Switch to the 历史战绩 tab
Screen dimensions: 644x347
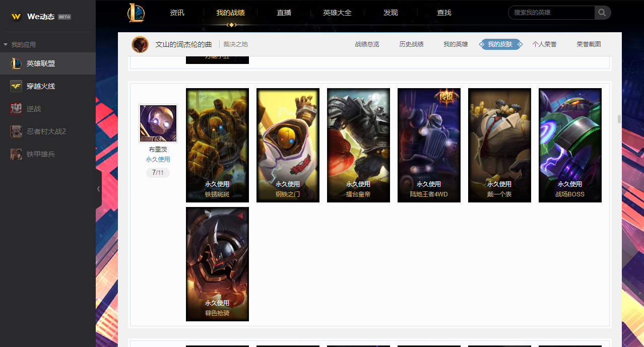pyautogui.click(x=411, y=44)
